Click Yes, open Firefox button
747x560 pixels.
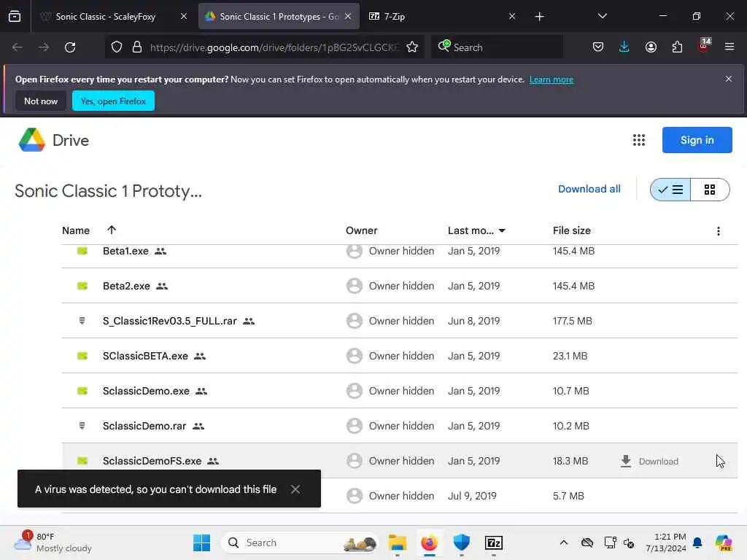pos(113,101)
